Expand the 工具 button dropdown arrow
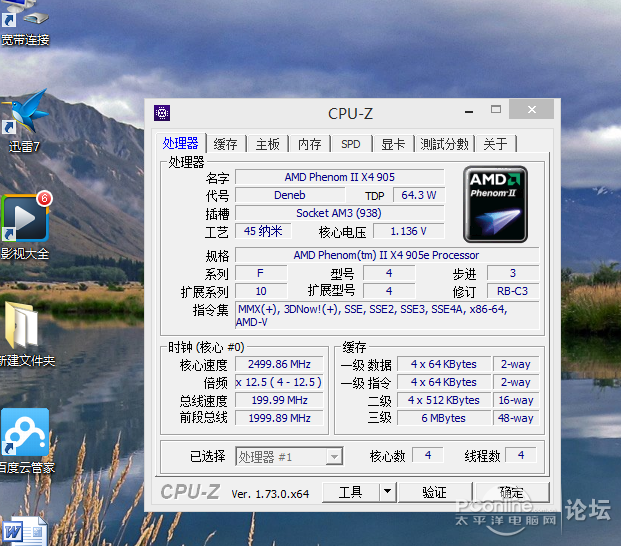Image resolution: width=621 pixels, height=546 pixels. coord(387,492)
